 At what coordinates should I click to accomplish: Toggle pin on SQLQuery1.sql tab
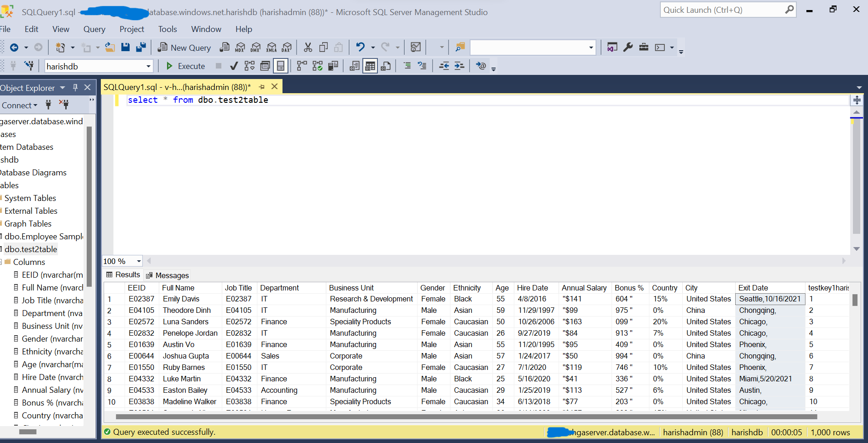(262, 87)
